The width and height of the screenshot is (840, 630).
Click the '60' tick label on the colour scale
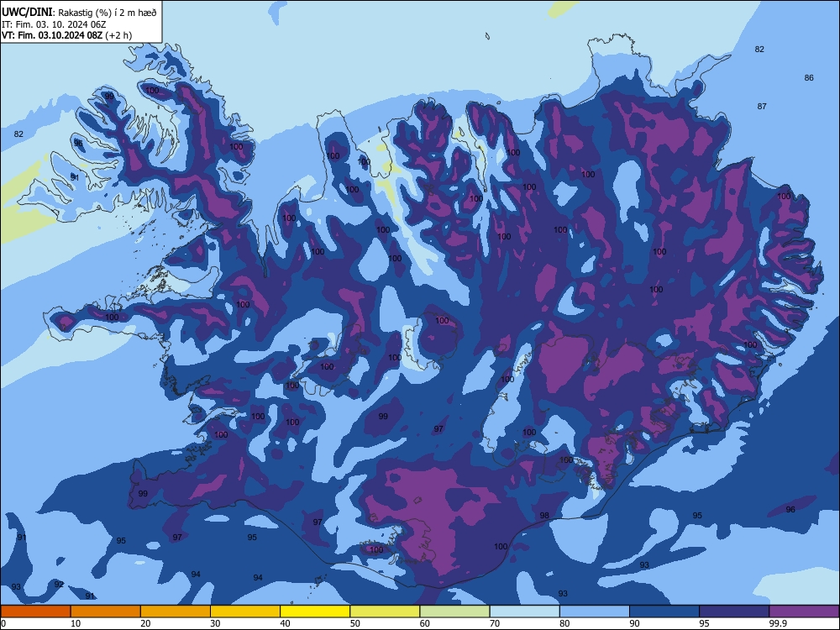point(425,623)
